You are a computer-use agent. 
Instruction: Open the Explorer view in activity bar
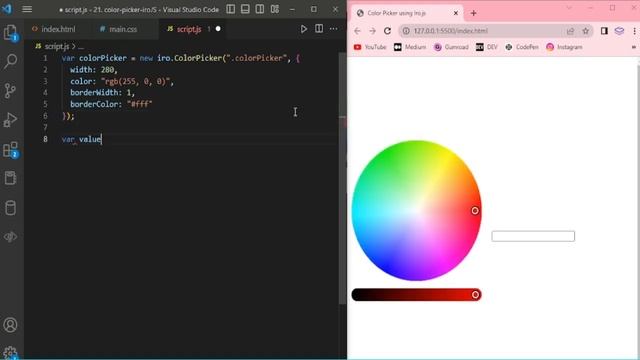10,32
